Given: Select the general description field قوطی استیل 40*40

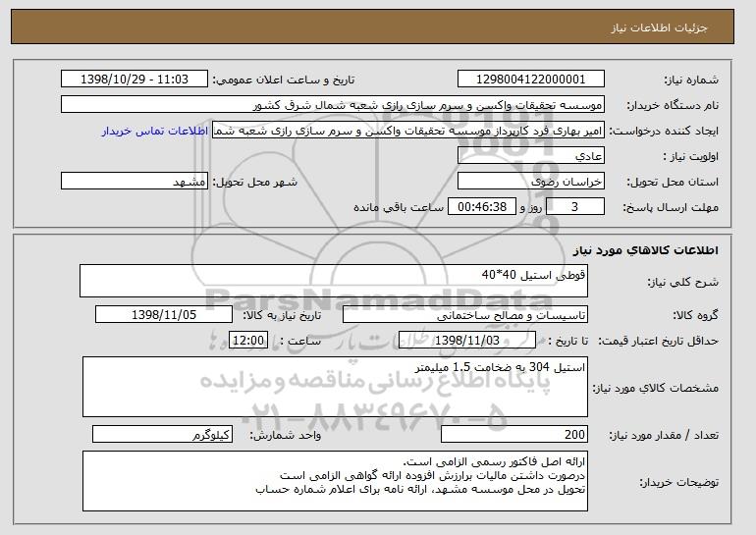Looking at the screenshot, I should click(334, 281).
